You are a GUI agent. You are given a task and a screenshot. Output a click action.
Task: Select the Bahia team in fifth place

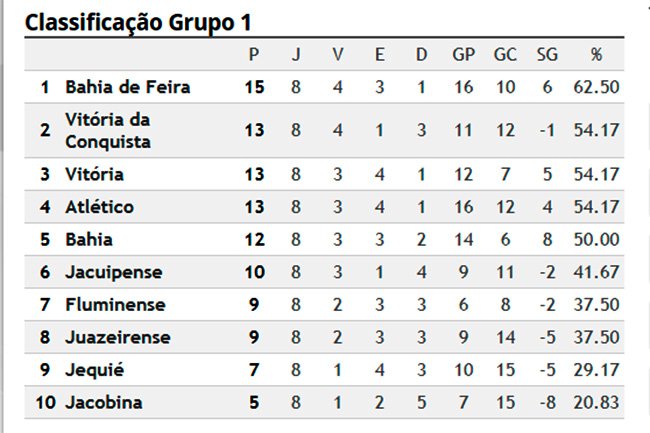(x=89, y=239)
